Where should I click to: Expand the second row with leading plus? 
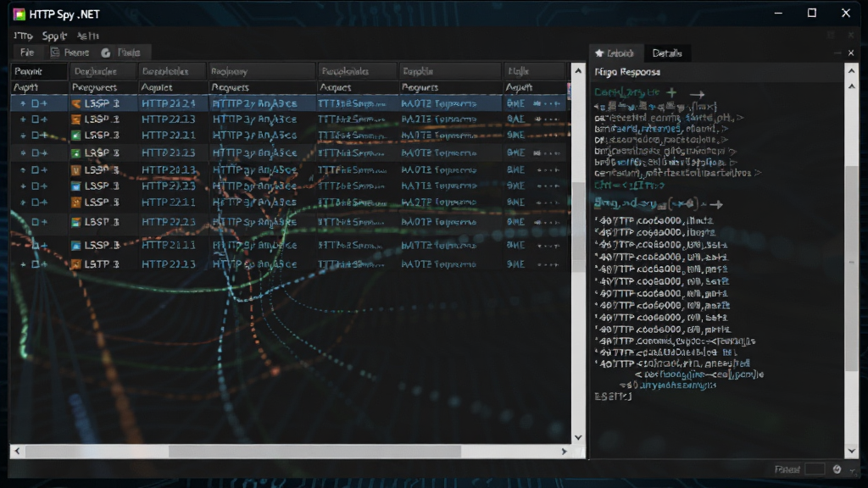point(23,119)
